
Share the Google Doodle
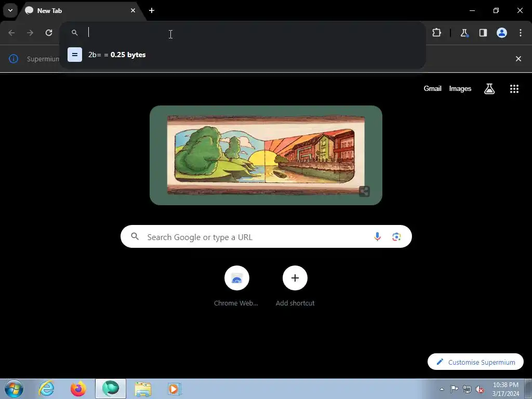[364, 191]
